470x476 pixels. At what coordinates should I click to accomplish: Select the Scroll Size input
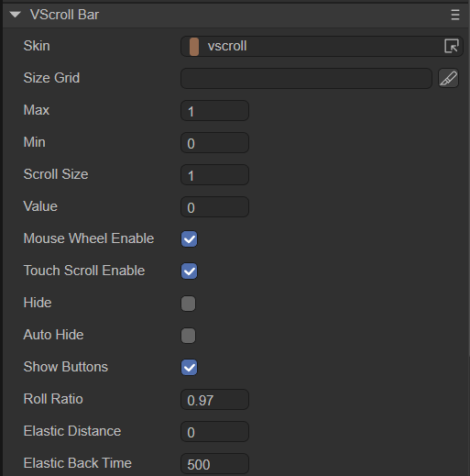click(x=214, y=174)
